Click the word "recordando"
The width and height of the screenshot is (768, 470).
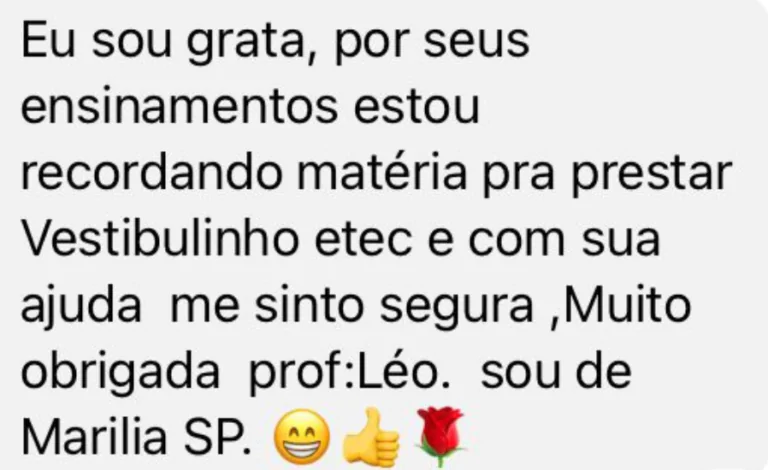[x=152, y=173]
